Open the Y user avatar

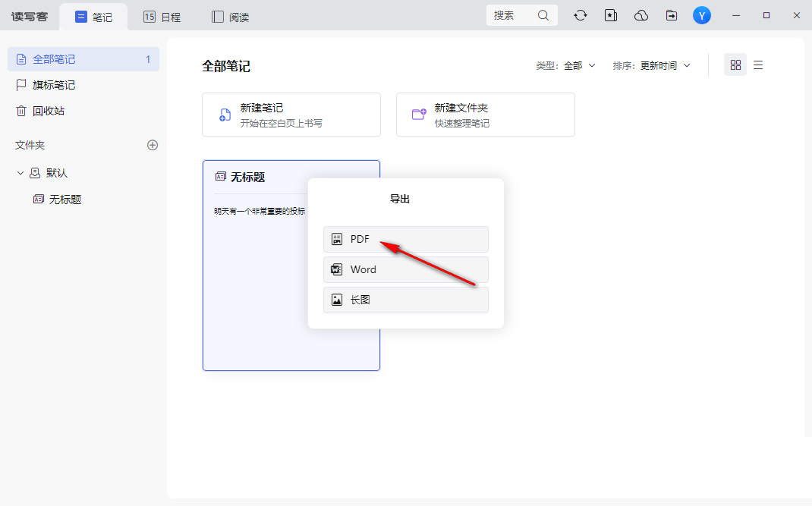[x=702, y=15]
